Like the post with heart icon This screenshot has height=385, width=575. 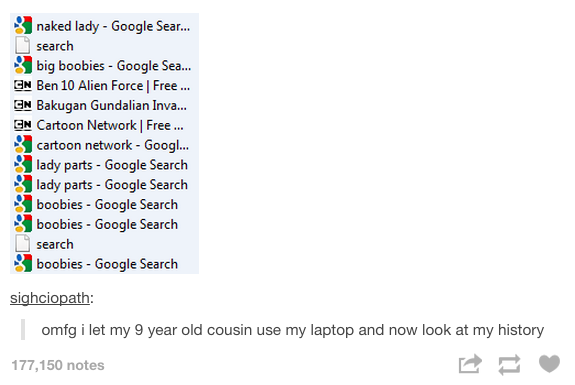point(549,364)
